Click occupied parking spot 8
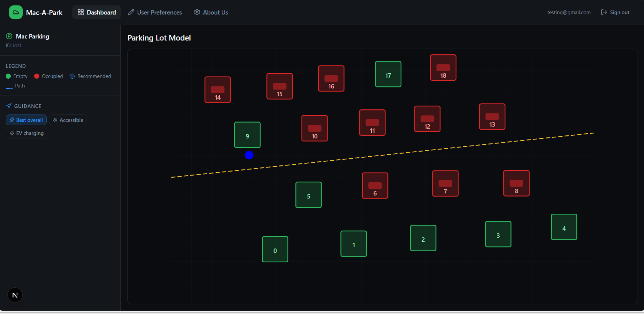The height and width of the screenshot is (314, 644). [x=517, y=183]
